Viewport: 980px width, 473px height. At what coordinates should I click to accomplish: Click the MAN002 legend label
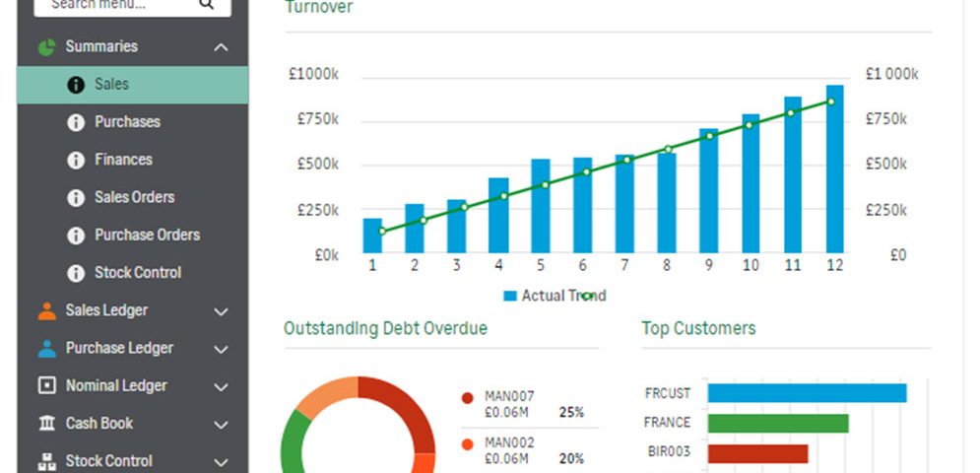pyautogui.click(x=509, y=443)
